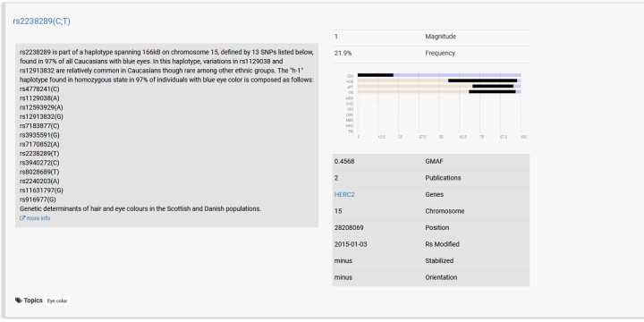This screenshot has width=644, height=322.
Task: Click the black segment of the JPT bar
Action: tap(493, 86)
